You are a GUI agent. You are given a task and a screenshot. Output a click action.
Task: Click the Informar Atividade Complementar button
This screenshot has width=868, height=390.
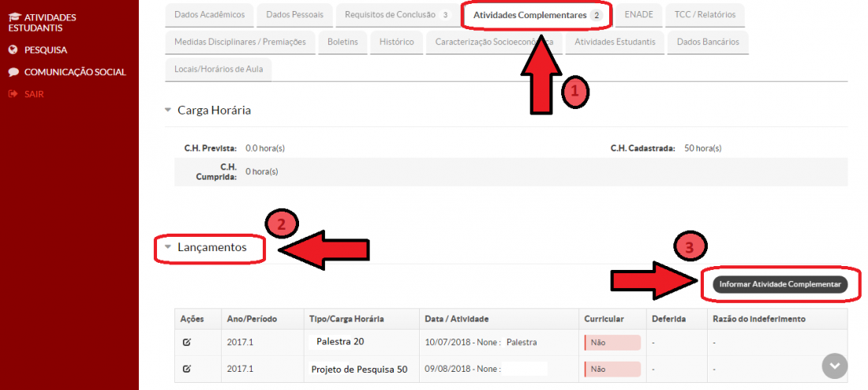[780, 284]
